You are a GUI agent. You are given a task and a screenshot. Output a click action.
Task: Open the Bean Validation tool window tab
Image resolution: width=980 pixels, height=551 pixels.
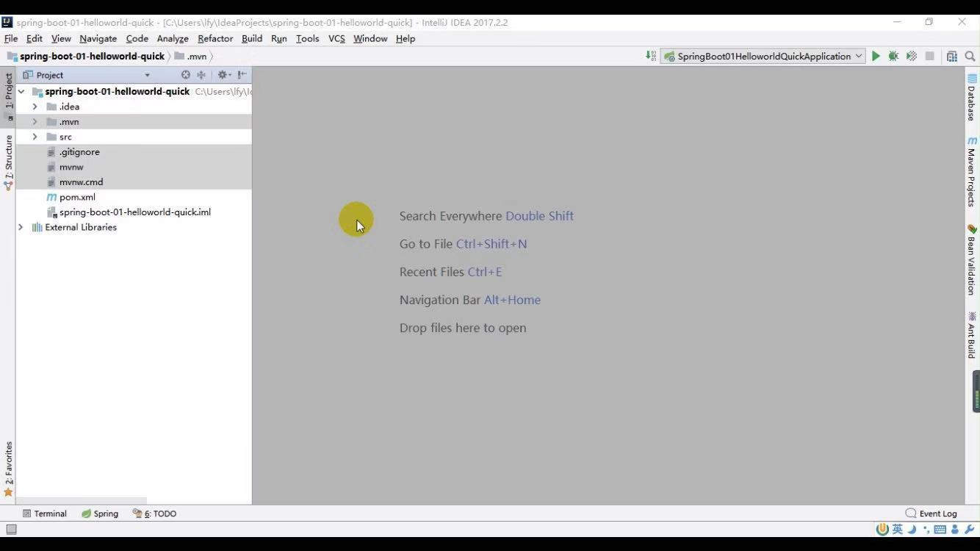pyautogui.click(x=972, y=260)
